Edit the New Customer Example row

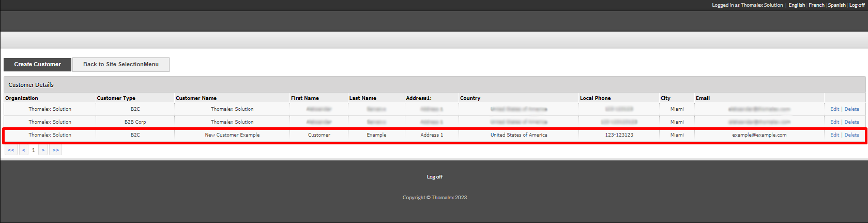point(834,135)
